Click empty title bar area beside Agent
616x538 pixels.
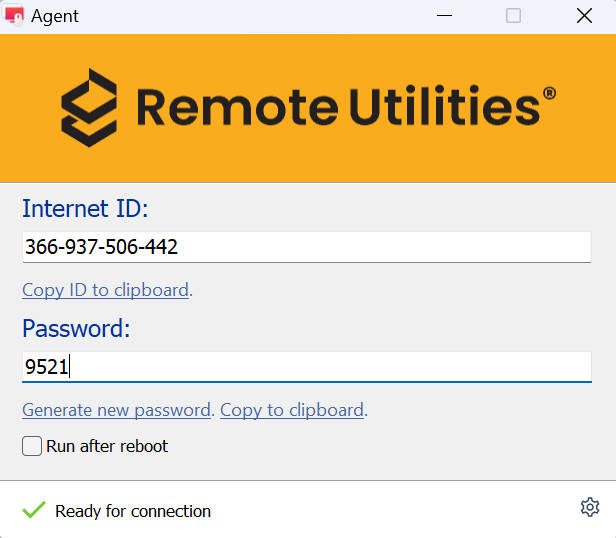click(250, 16)
